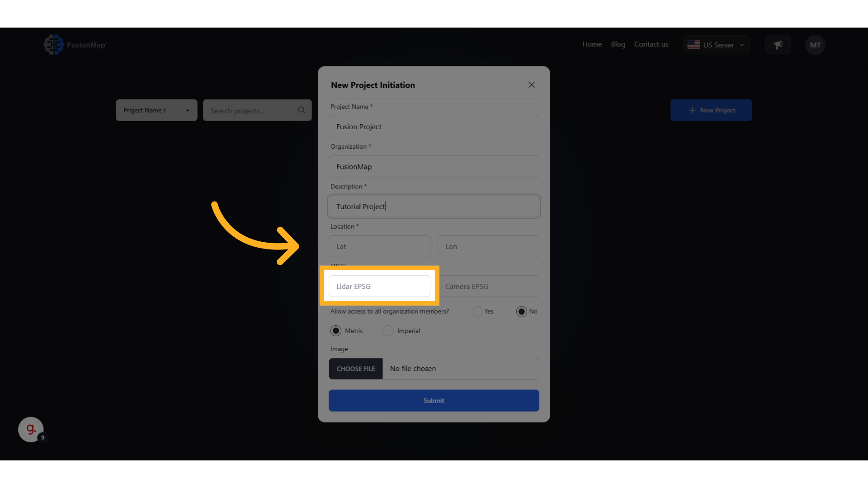Click the Camera EPSG field
Viewport: 868px width, 488px height.
(x=488, y=286)
